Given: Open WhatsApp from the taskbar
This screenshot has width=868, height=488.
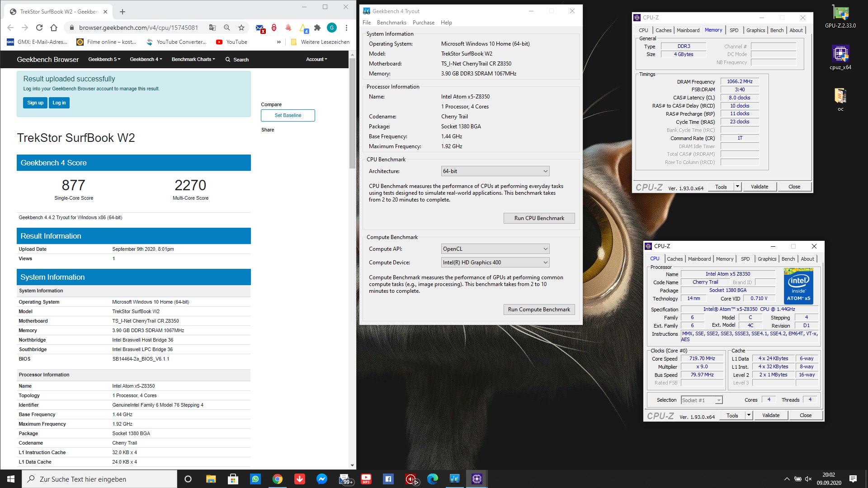Looking at the screenshot, I should (255, 479).
